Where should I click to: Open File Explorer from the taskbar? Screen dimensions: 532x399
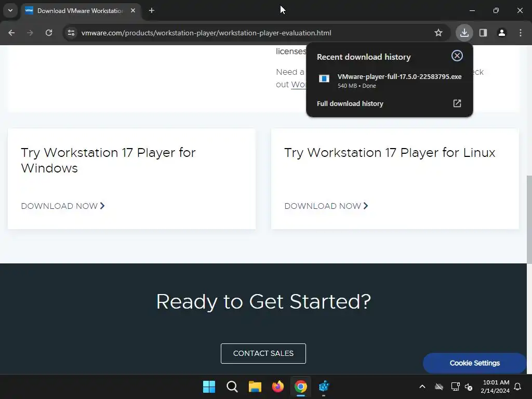(255, 387)
